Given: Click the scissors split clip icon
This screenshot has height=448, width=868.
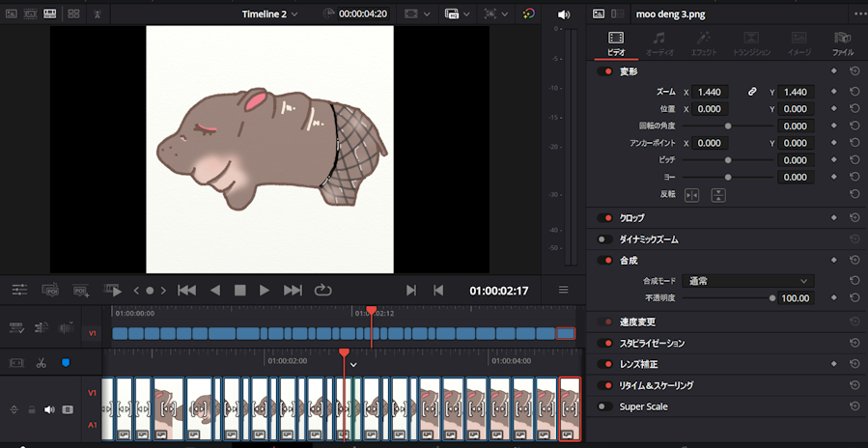Looking at the screenshot, I should (41, 363).
